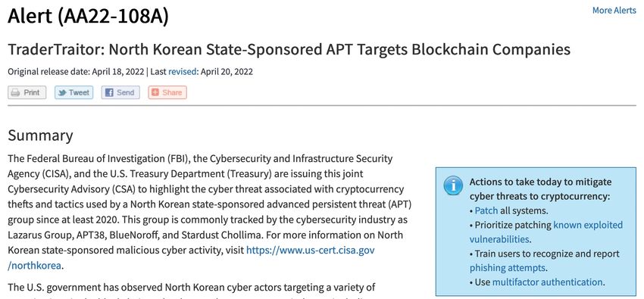This screenshot has width=644, height=299.
Task: Open the revised date link
Action: (183, 72)
